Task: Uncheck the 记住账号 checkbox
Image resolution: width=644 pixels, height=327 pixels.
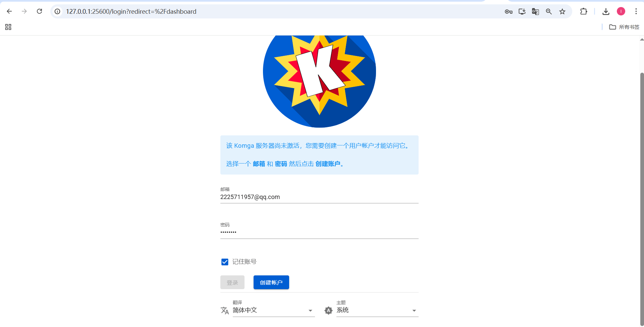Action: pyautogui.click(x=225, y=262)
